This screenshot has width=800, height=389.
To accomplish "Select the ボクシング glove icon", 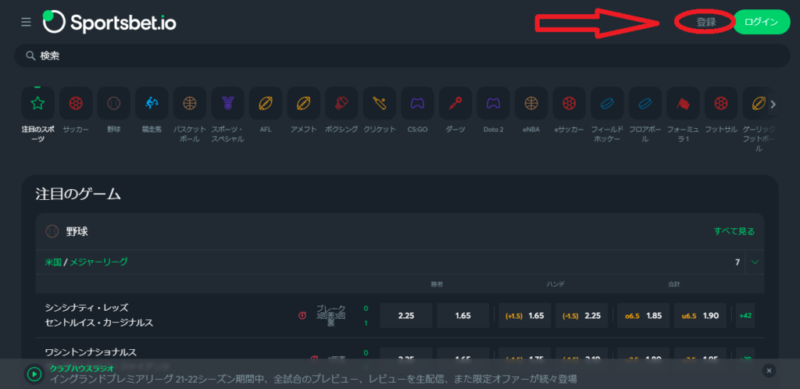I will (x=341, y=103).
